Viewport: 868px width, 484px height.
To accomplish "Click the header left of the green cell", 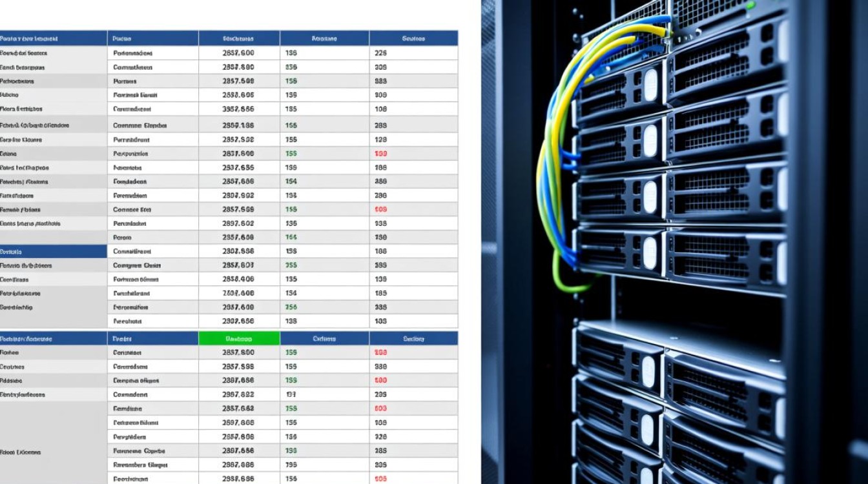I will (x=152, y=339).
